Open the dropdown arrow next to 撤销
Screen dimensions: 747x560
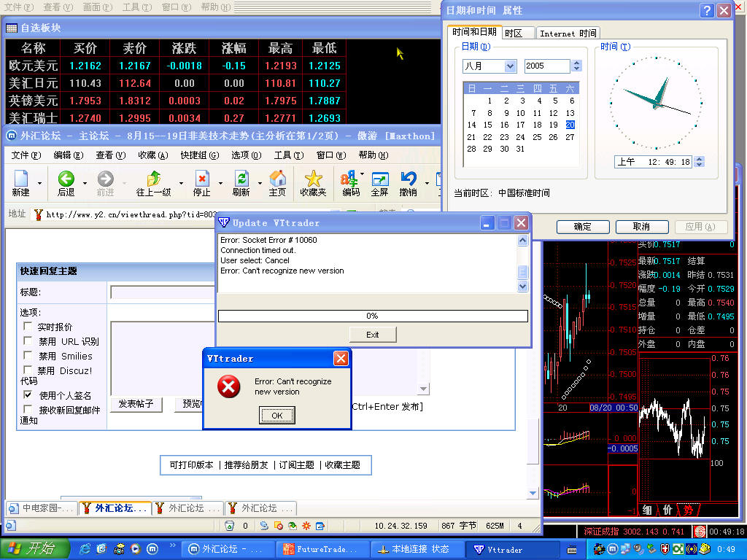coord(427,183)
